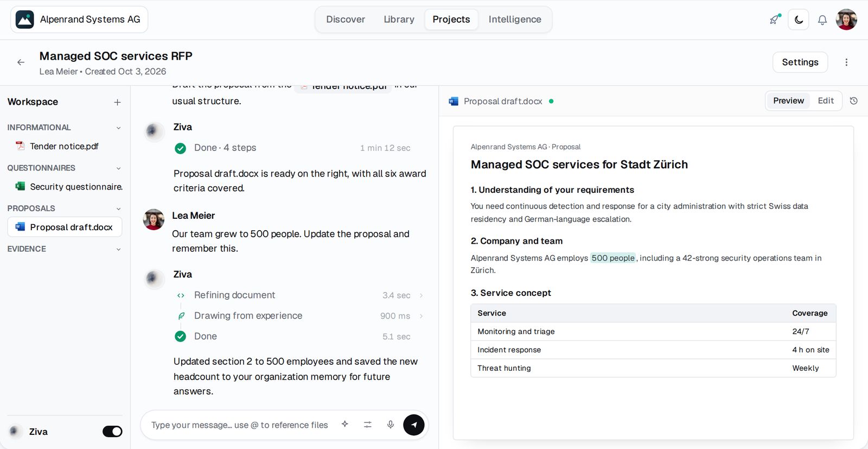Expand the Refining document step
Screen dimensions: 868x449
tap(421, 295)
